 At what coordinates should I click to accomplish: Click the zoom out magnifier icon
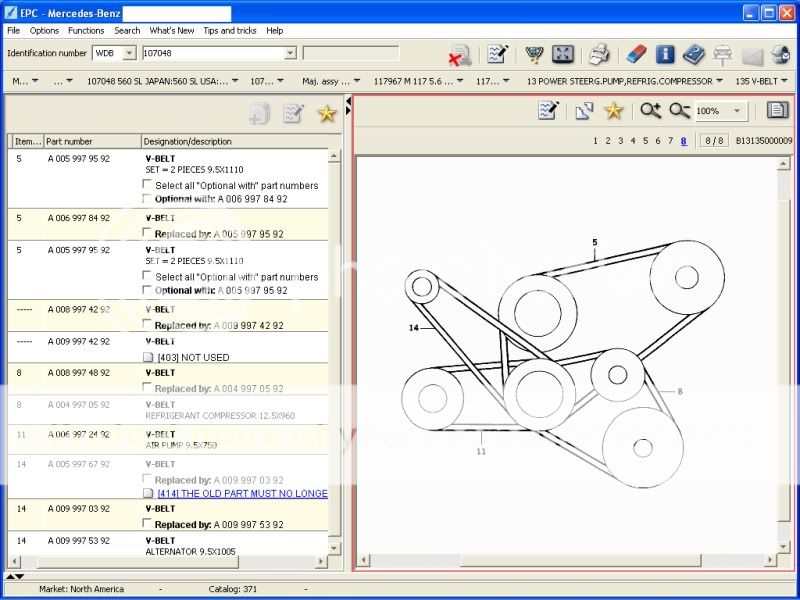click(x=680, y=111)
